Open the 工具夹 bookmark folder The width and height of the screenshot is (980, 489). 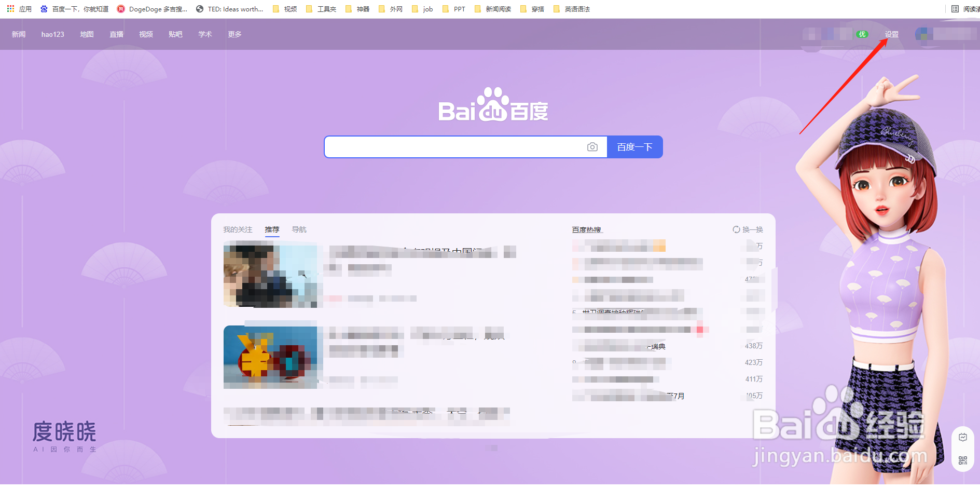[x=321, y=9]
